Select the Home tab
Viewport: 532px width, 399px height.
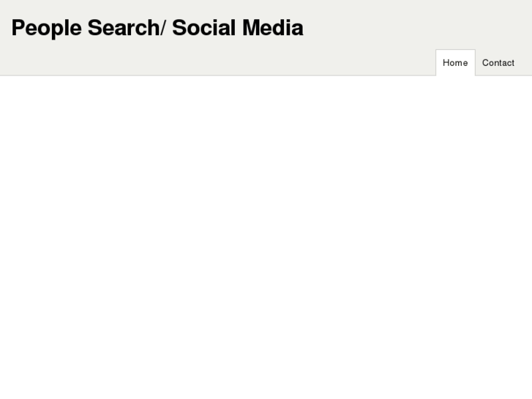[x=455, y=63]
